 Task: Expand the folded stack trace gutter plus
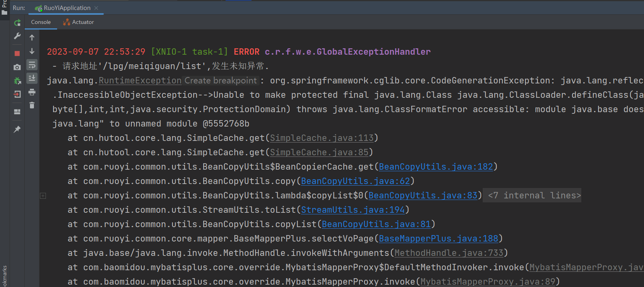[x=43, y=196]
